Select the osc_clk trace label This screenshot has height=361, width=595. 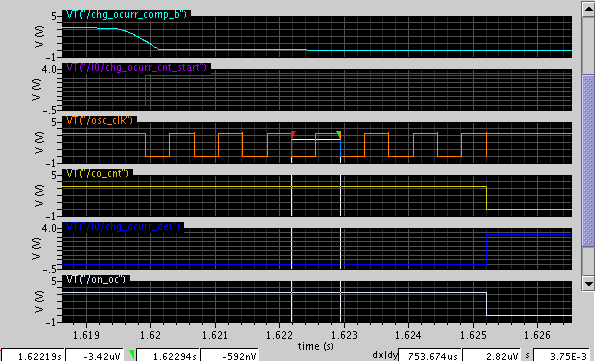coord(100,121)
